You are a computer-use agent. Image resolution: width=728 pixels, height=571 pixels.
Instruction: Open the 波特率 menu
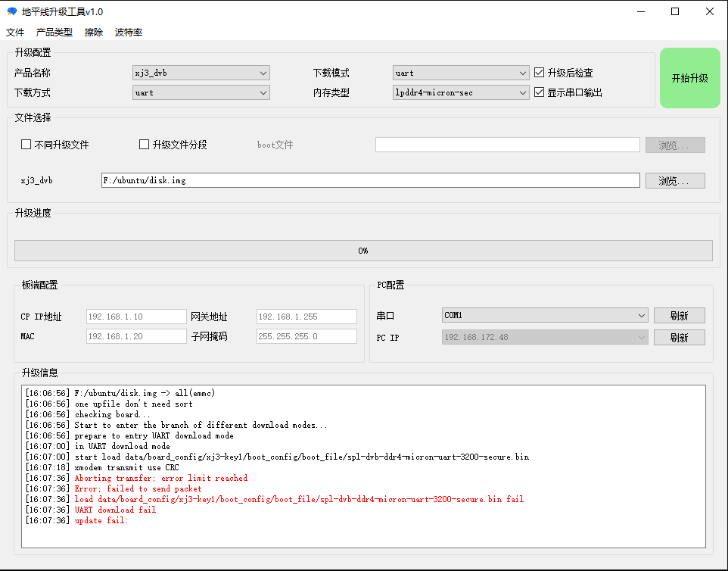coord(129,33)
